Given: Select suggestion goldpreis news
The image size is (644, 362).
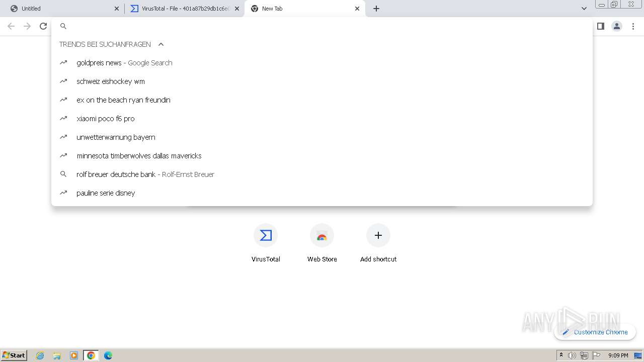Looking at the screenshot, I should (x=322, y=63).
